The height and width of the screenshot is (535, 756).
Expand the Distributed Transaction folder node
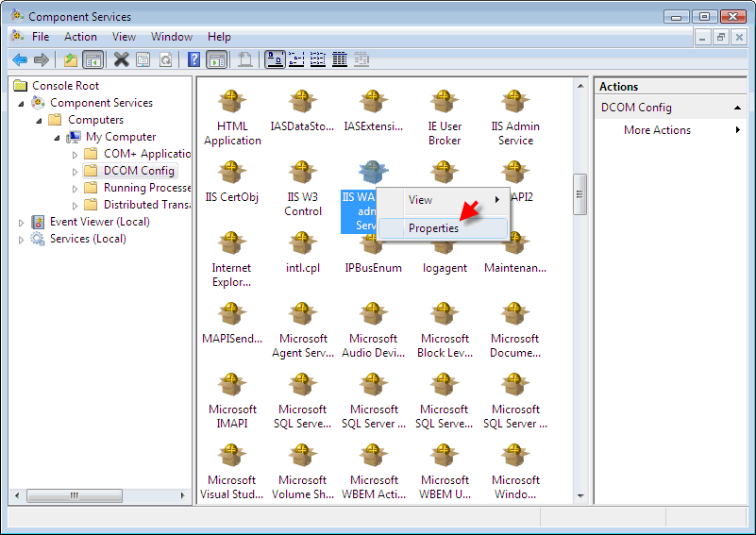75,206
